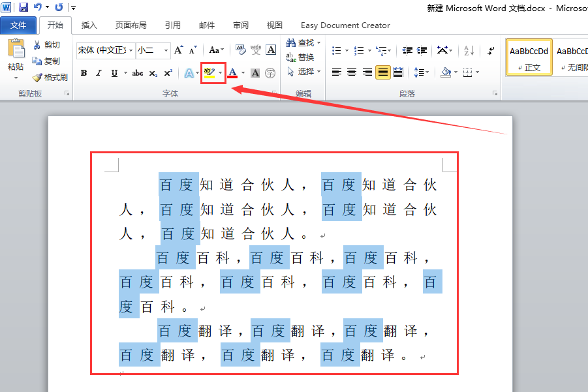Image resolution: width=588 pixels, height=392 pixels.
Task: Click the Decrease Indent icon
Action: pos(407,50)
